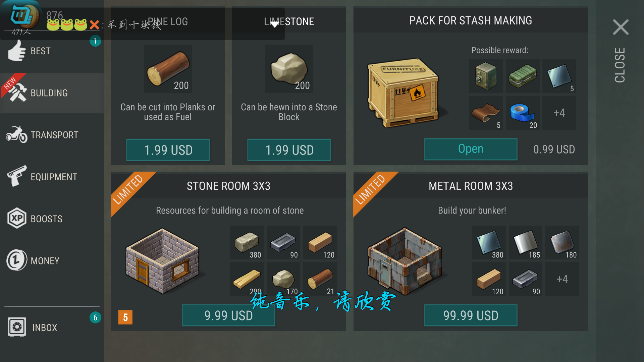Select the XP Boosts category
Screen dimensions: 644x362
pos(52,219)
